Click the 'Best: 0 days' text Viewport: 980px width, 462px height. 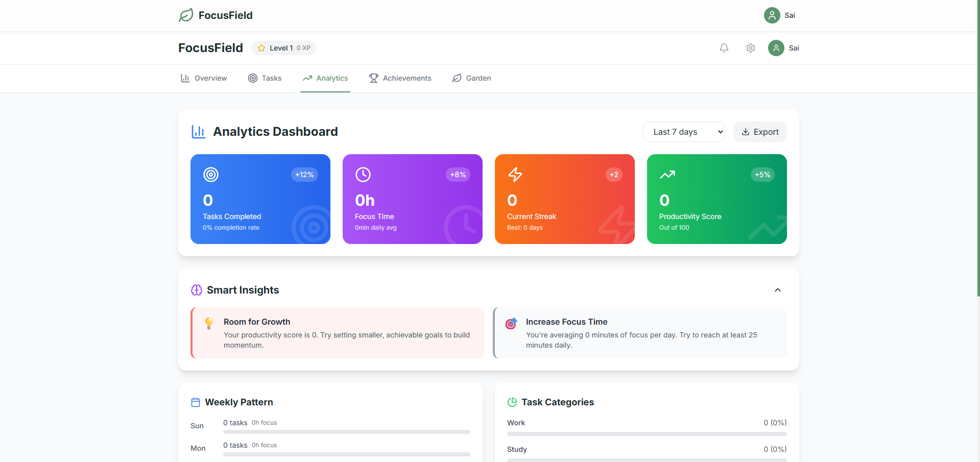tap(525, 228)
